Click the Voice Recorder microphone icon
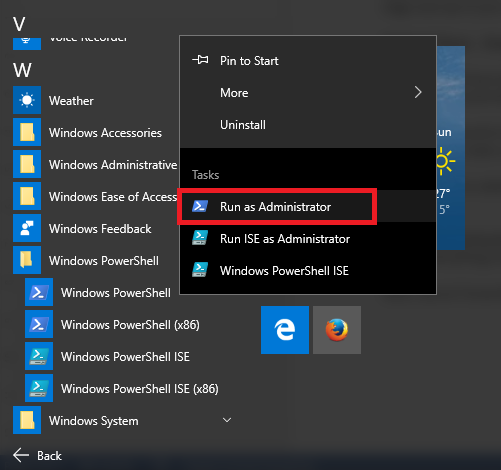Screen dimensions: 501x470 [x=27, y=44]
